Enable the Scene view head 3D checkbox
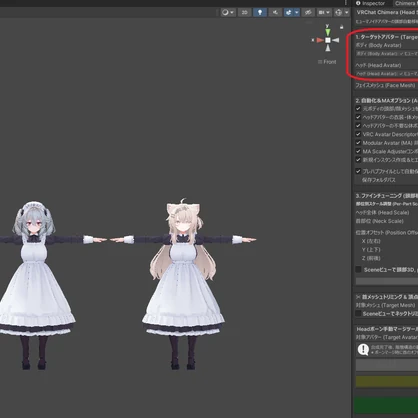This screenshot has height=418, width=418. 358,269
